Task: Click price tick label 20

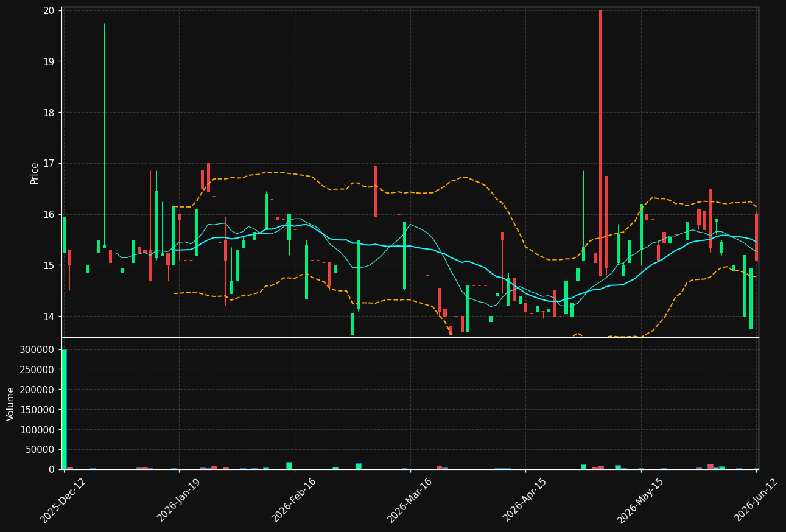Action: click(x=49, y=11)
